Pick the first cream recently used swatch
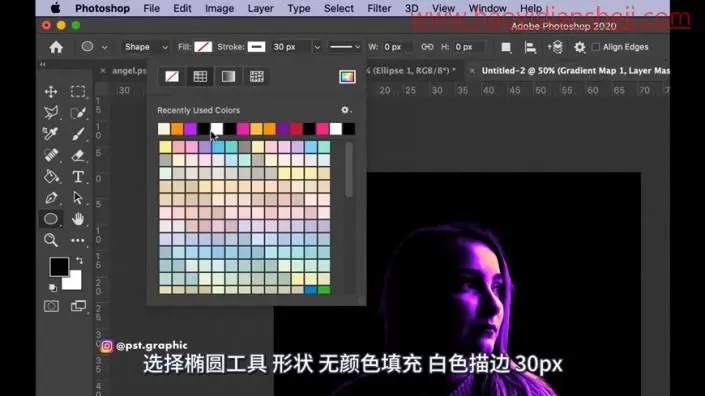 (x=164, y=129)
